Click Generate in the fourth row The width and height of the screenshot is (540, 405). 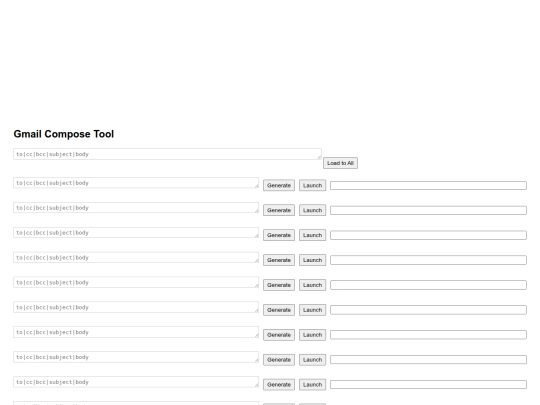tap(279, 260)
